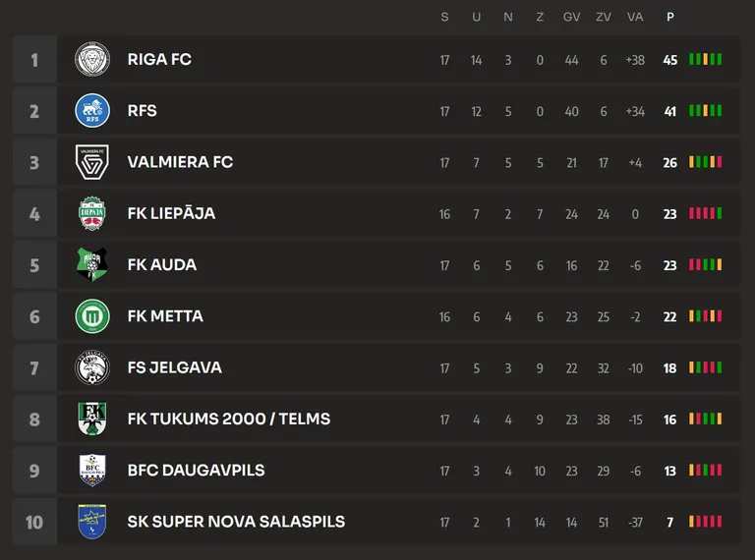This screenshot has height=560, width=755.
Task: Click the SK Super Nova Salaspils badge
Action: [x=92, y=522]
